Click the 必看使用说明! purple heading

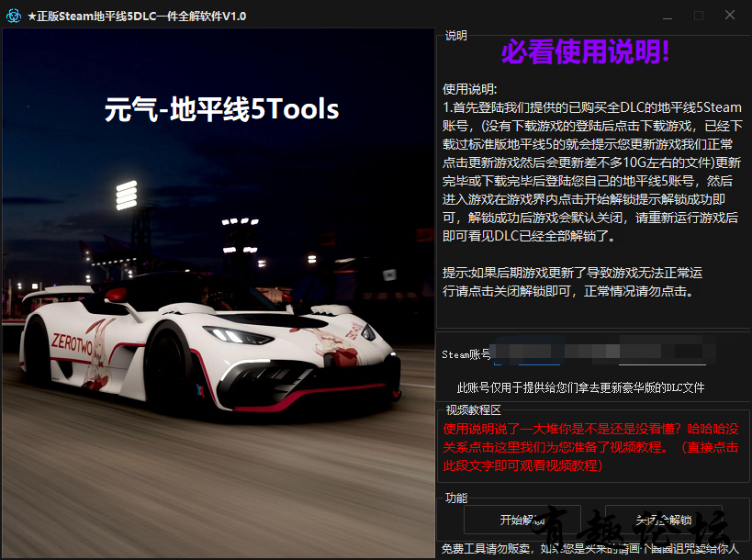(585, 51)
